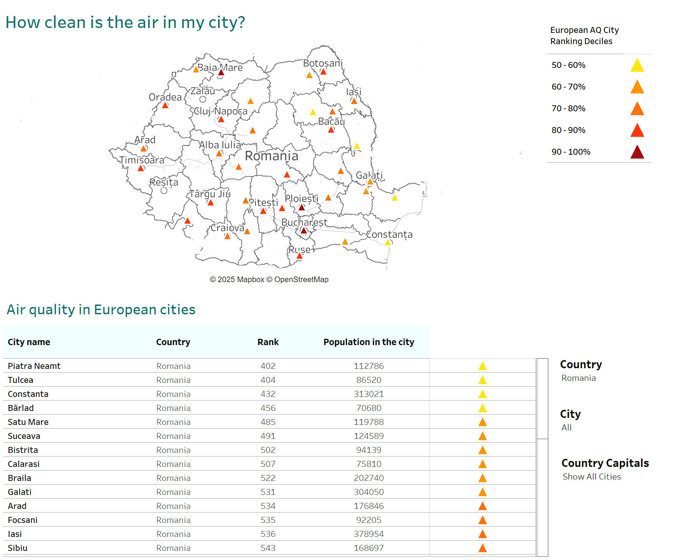The height and width of the screenshot is (560, 700).
Task: Click the Ploiești dark red marker
Action: point(302,208)
